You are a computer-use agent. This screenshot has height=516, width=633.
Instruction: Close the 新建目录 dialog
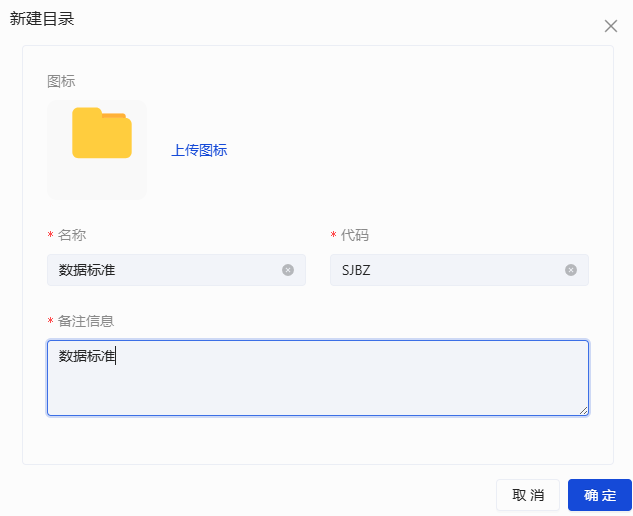pos(611,26)
